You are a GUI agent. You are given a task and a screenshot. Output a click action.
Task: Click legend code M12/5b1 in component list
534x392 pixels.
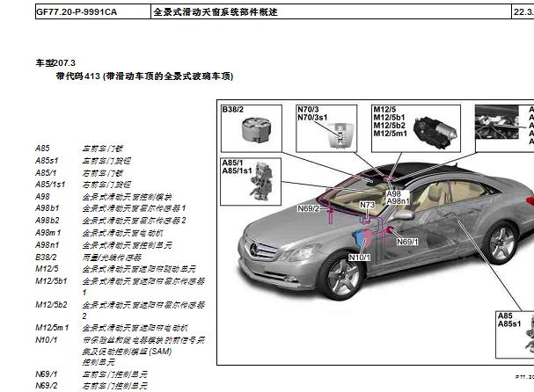pos(51,281)
